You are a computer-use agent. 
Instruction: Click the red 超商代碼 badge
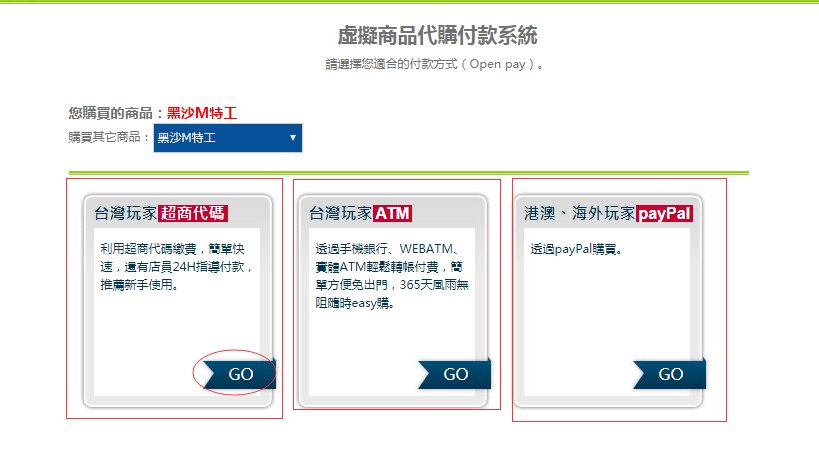click(x=193, y=213)
